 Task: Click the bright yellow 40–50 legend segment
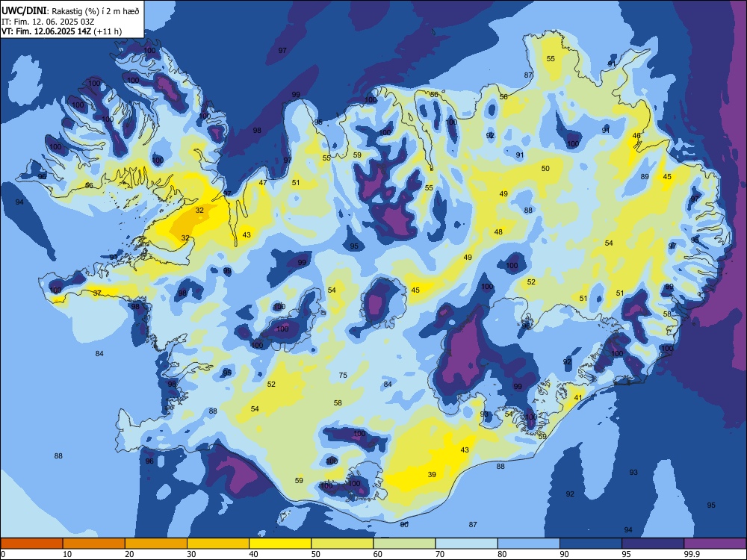(280, 544)
